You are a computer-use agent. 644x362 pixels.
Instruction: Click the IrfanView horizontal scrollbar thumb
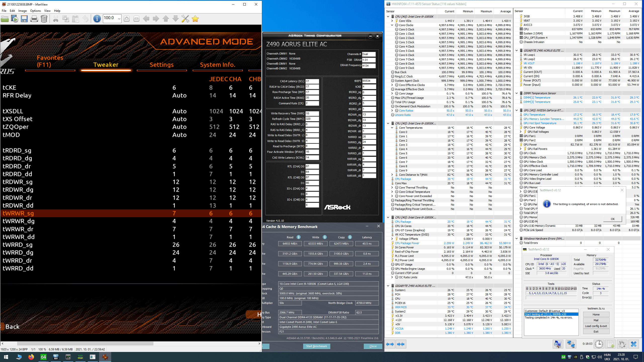pyautogui.click(x=85, y=343)
